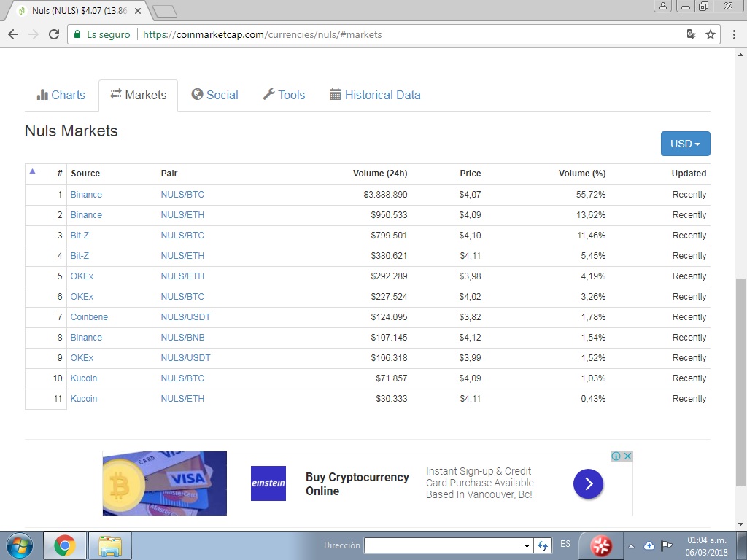Open the ES language selector
747x560 pixels.
[565, 545]
